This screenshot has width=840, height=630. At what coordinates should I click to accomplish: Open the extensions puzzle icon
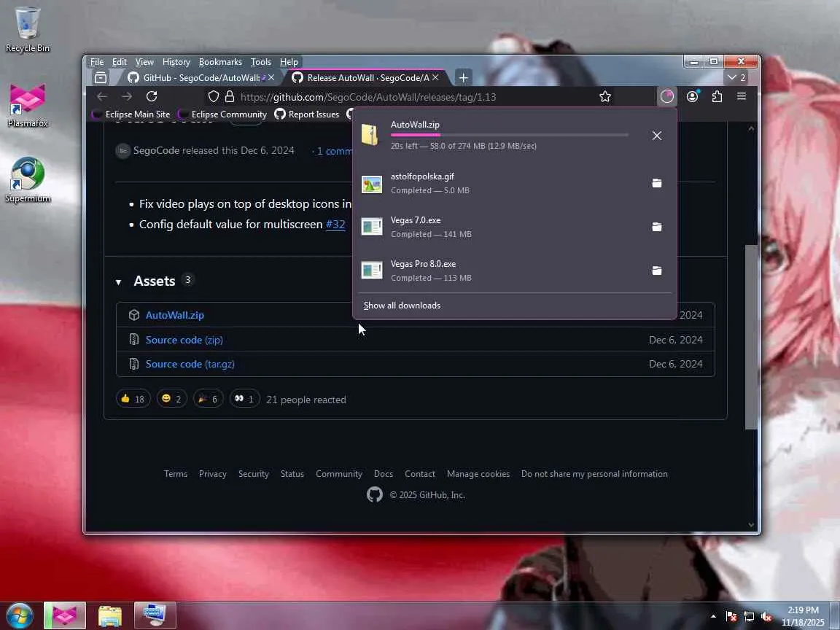(717, 96)
